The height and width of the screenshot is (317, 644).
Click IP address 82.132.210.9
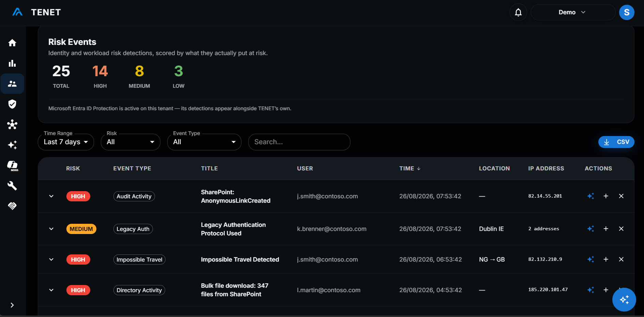pyautogui.click(x=545, y=259)
